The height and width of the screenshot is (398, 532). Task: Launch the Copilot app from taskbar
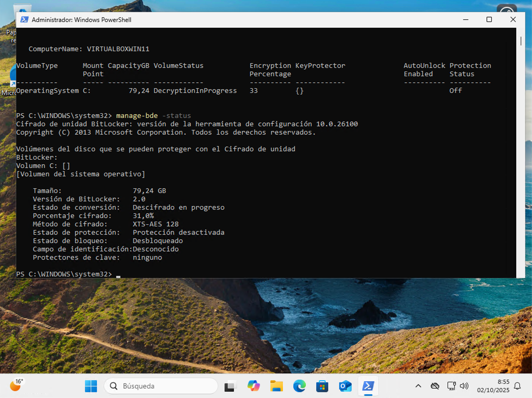(x=253, y=386)
